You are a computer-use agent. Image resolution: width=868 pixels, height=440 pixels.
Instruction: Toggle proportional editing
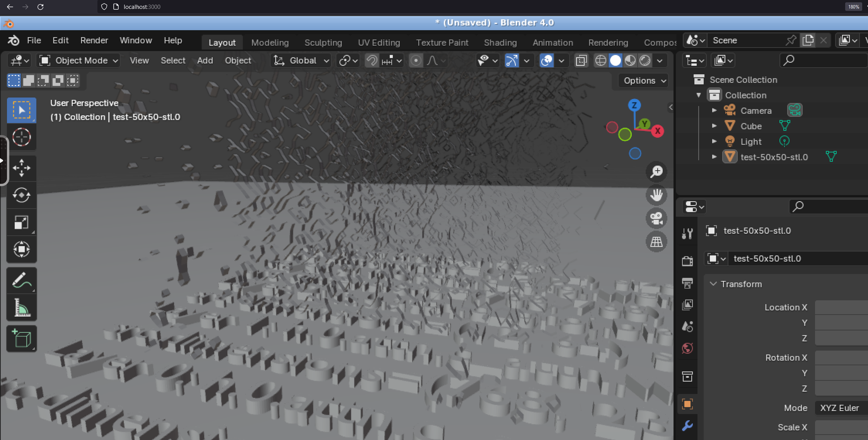click(416, 61)
